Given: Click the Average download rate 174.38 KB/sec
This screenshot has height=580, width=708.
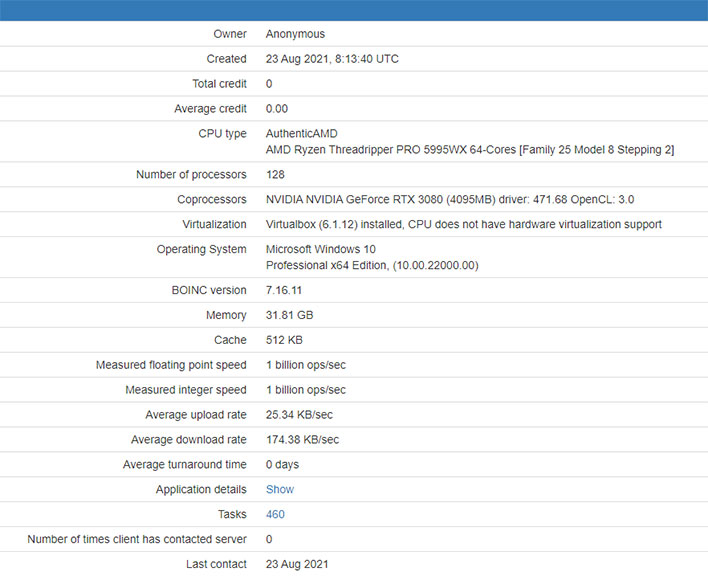Looking at the screenshot, I should click(x=302, y=440).
